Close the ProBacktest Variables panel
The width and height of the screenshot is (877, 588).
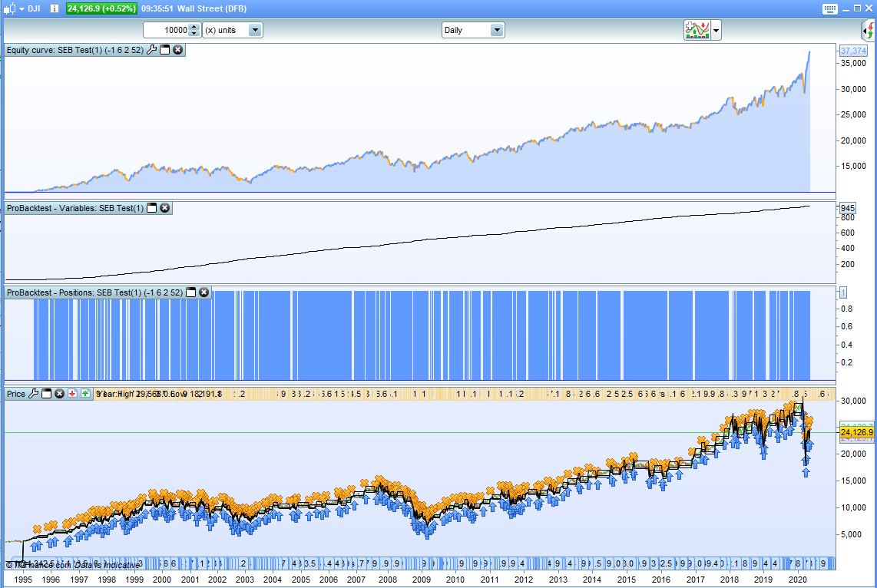(x=165, y=208)
